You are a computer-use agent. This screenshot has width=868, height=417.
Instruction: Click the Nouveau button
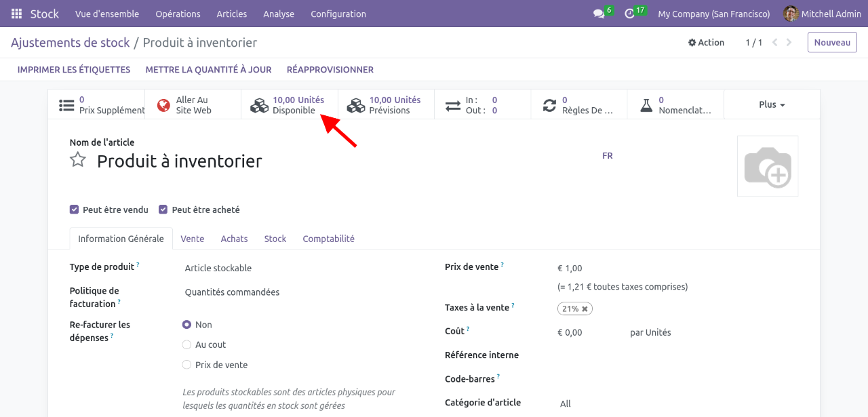point(831,42)
